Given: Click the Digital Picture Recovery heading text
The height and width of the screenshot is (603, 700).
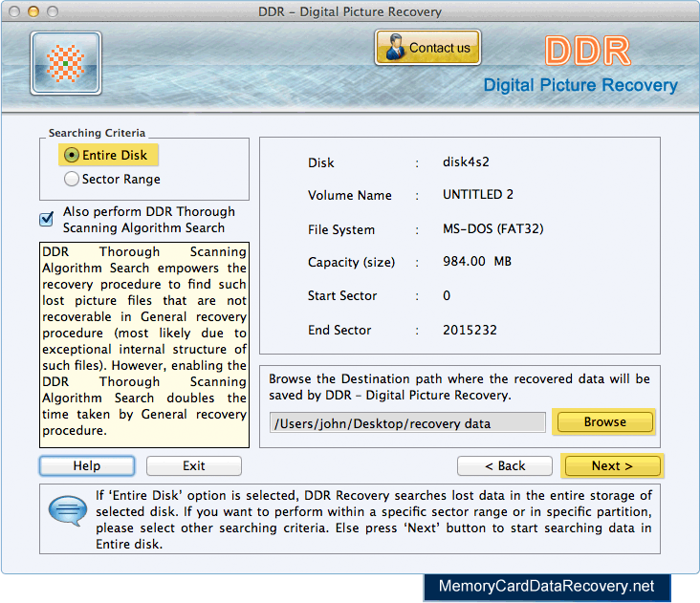Looking at the screenshot, I should [580, 85].
